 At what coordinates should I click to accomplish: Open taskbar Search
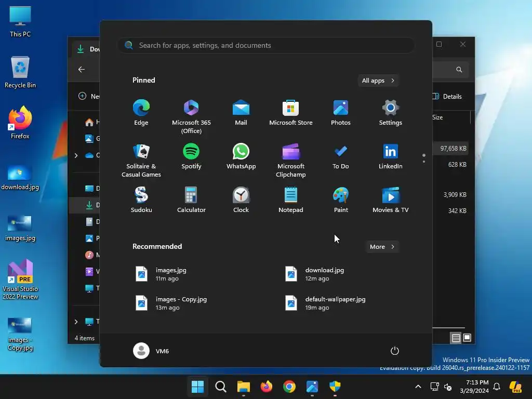tap(220, 387)
